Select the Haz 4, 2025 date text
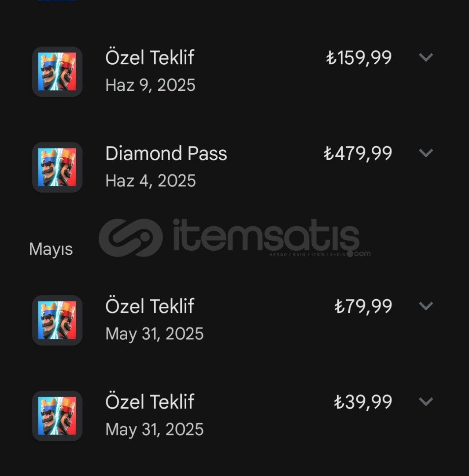Viewport: 469px width, 476px height. (x=151, y=181)
